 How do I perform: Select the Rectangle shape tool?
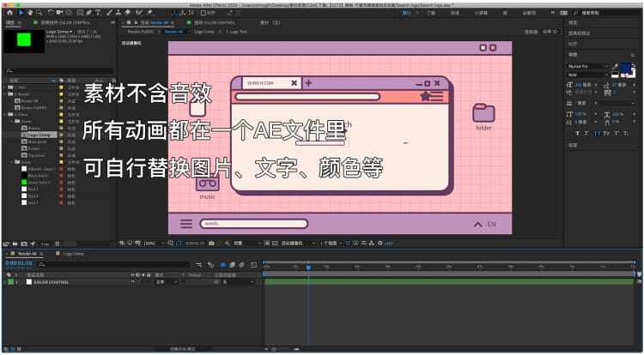click(80, 13)
